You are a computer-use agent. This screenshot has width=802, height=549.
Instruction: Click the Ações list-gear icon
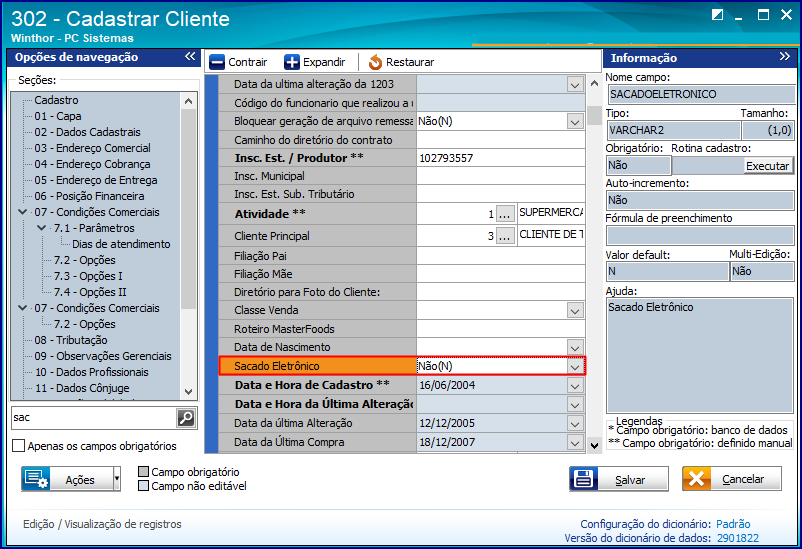36,479
